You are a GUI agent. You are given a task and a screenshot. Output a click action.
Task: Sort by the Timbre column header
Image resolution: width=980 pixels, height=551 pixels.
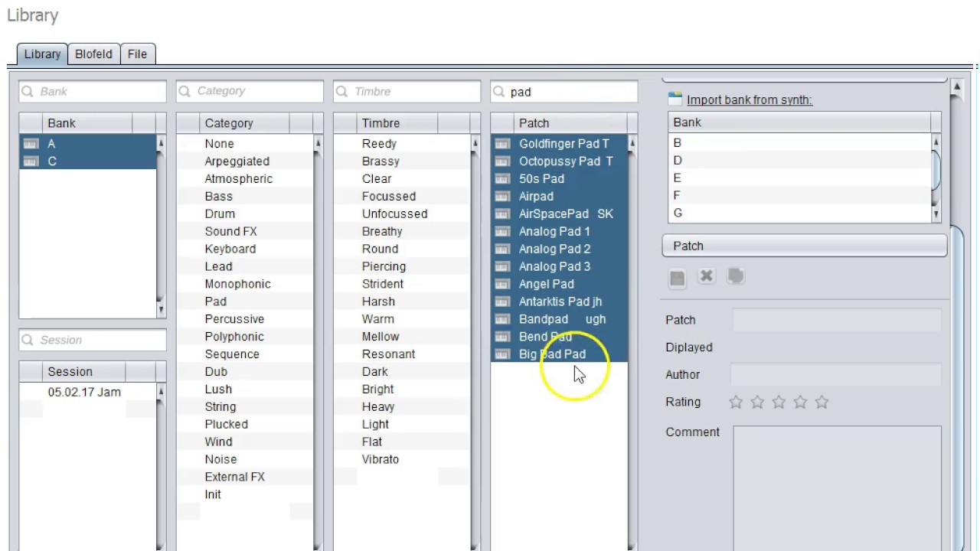tap(397, 123)
